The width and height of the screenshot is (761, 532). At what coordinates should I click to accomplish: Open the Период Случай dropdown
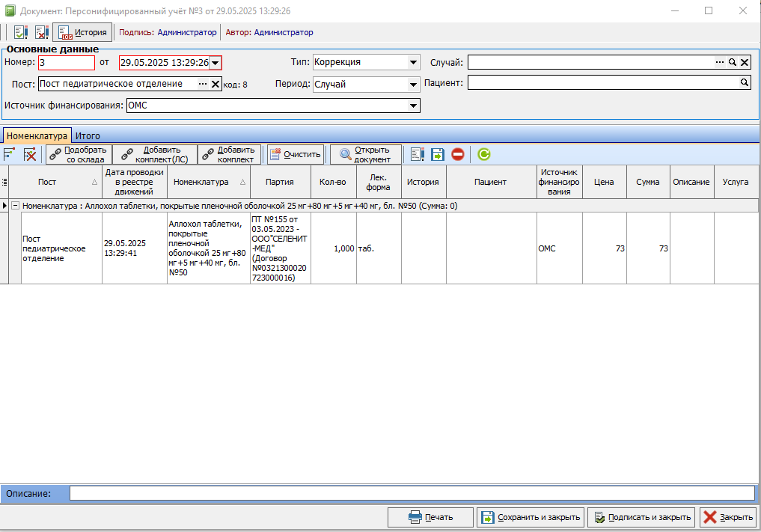413,85
